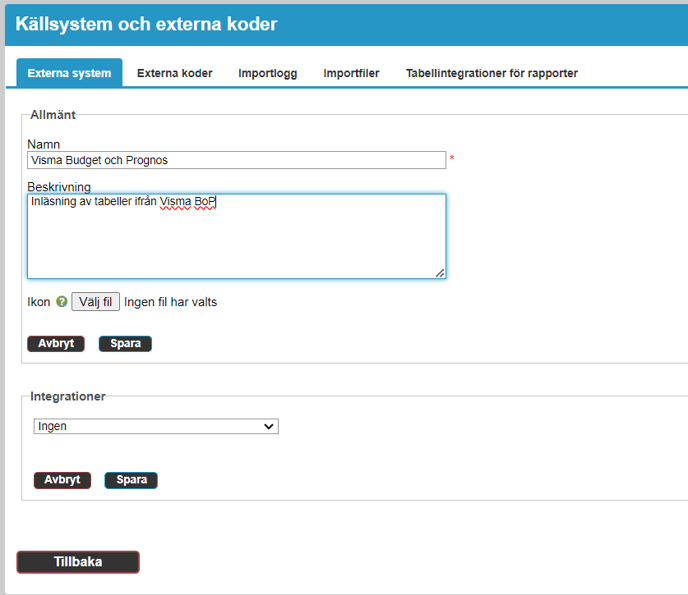This screenshot has width=688, height=595.
Task: Go to the Importfiler tab
Action: point(351,73)
